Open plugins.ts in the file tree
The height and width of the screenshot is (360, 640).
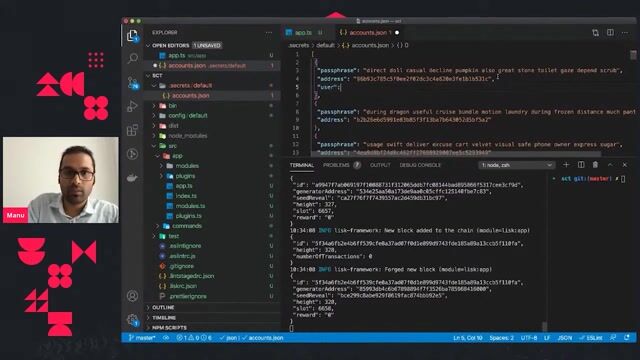point(189,216)
